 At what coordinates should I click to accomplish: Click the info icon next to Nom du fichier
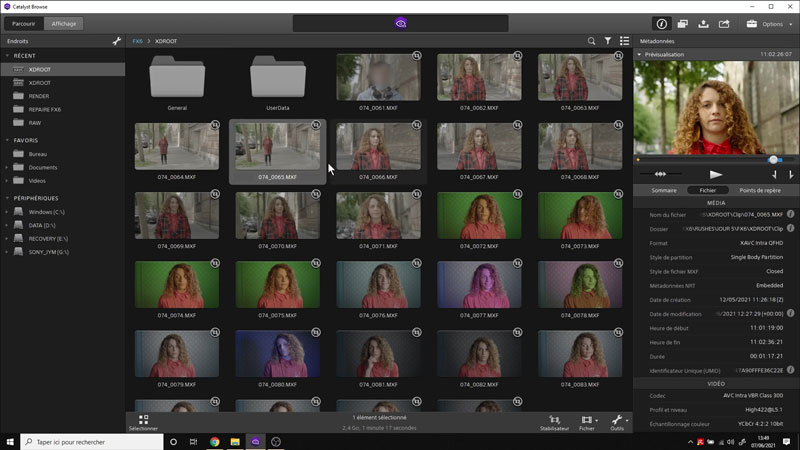pyautogui.click(x=790, y=214)
